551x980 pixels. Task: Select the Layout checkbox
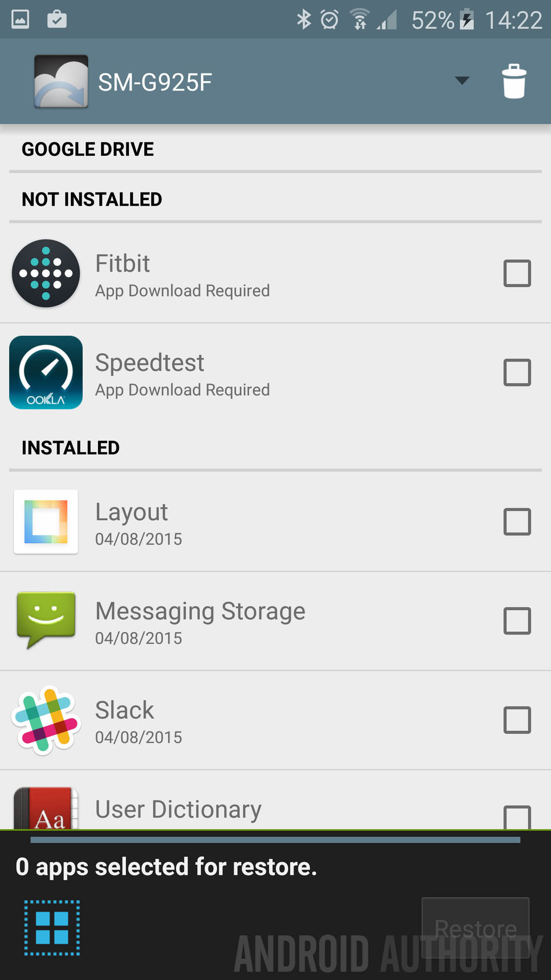[517, 522]
